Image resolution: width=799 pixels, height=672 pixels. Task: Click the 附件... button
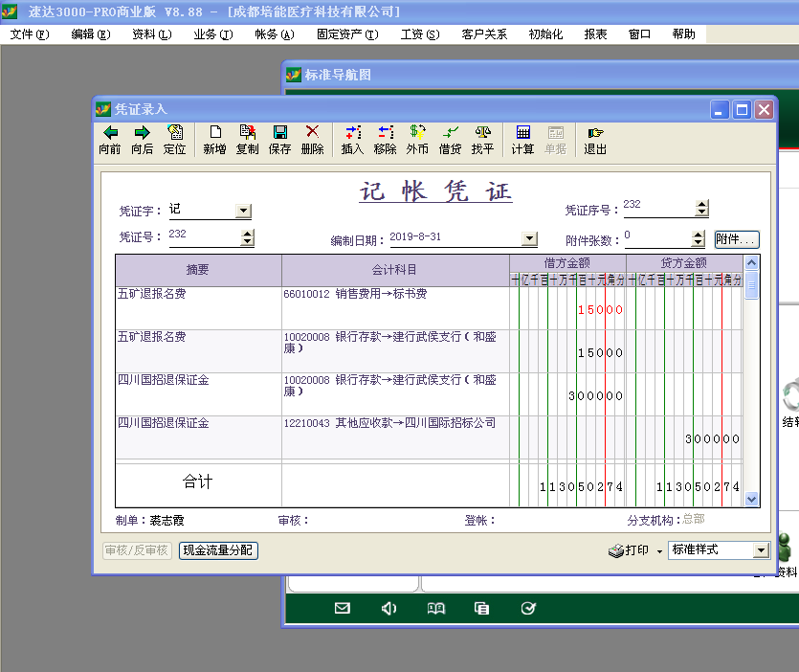[x=736, y=239]
